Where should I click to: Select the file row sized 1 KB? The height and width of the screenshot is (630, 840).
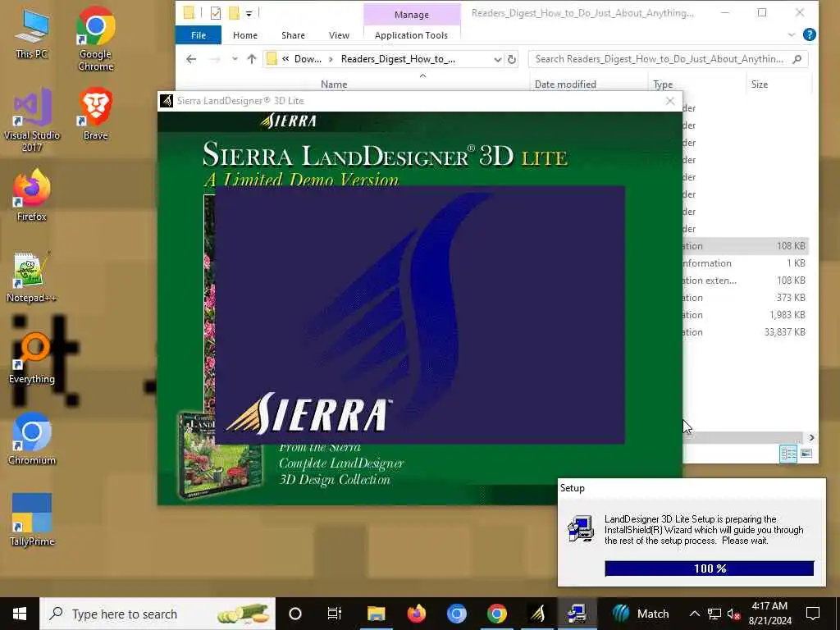point(745,263)
